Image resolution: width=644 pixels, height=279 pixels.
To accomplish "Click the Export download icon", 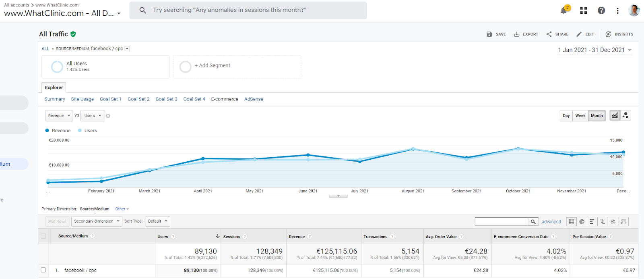I will click(x=517, y=34).
